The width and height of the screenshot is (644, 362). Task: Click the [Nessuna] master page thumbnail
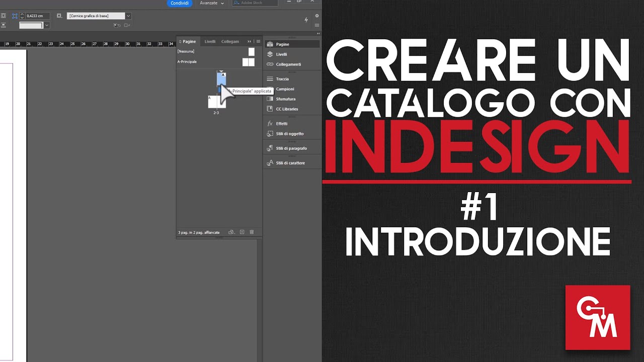[x=252, y=51]
